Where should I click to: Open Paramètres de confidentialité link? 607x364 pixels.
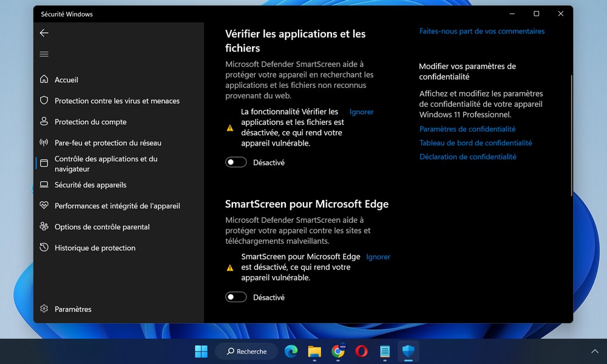click(467, 129)
